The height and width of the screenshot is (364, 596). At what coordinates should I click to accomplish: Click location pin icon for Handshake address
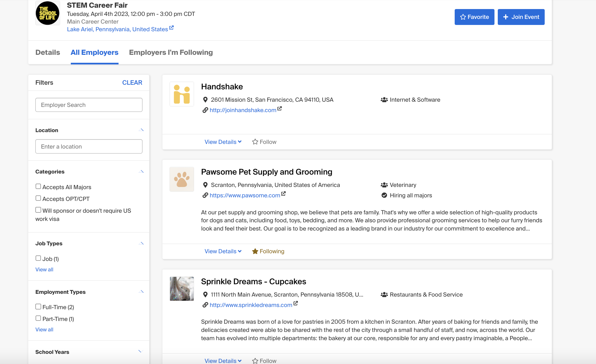click(x=205, y=100)
